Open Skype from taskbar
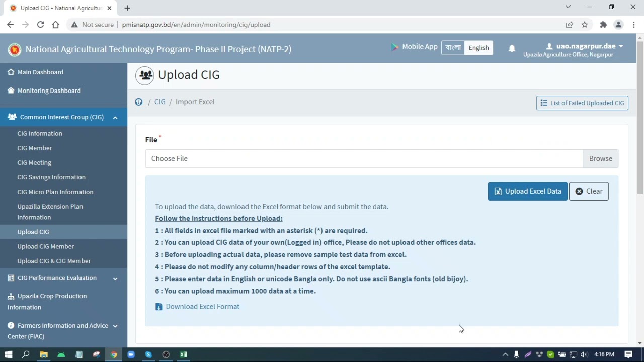 (x=148, y=354)
